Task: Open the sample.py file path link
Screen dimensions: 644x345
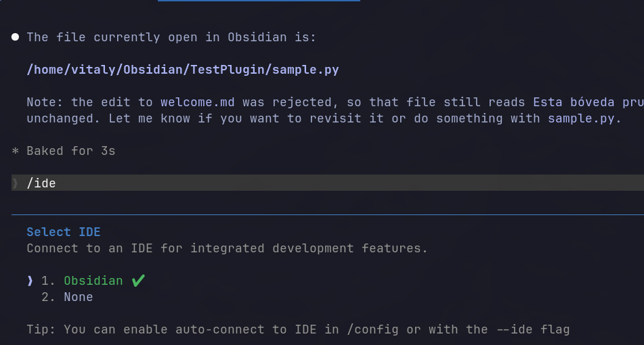Action: coord(183,70)
